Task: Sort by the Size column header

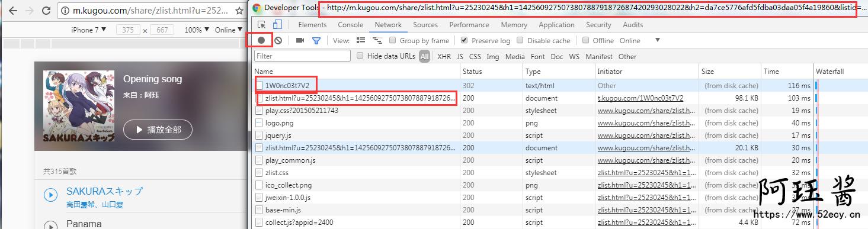Action: click(x=730, y=72)
